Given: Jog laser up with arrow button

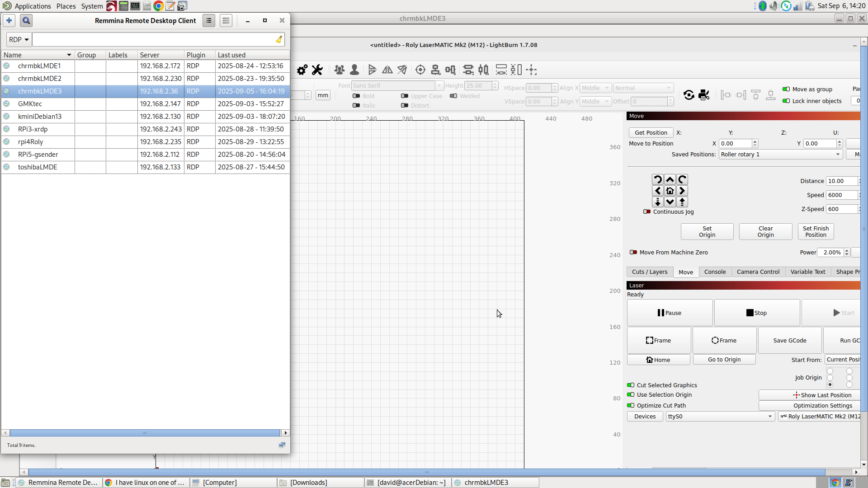Looking at the screenshot, I should pyautogui.click(x=670, y=179).
